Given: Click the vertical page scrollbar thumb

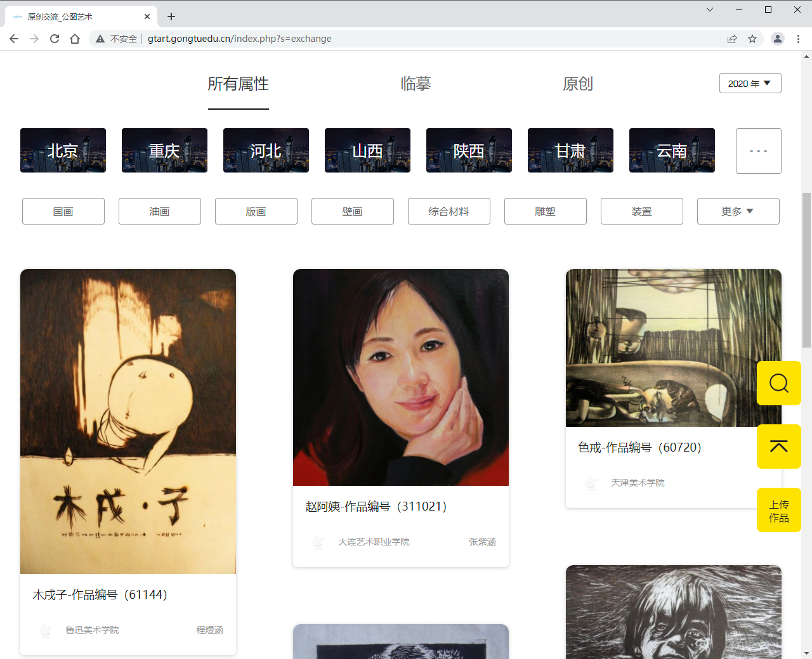Looking at the screenshot, I should [806, 270].
